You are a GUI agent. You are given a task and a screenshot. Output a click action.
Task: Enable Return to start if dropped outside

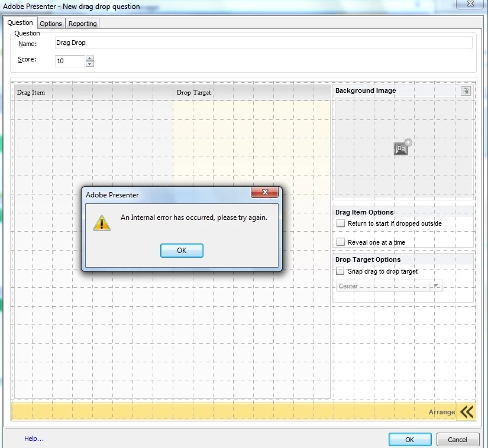pos(341,223)
